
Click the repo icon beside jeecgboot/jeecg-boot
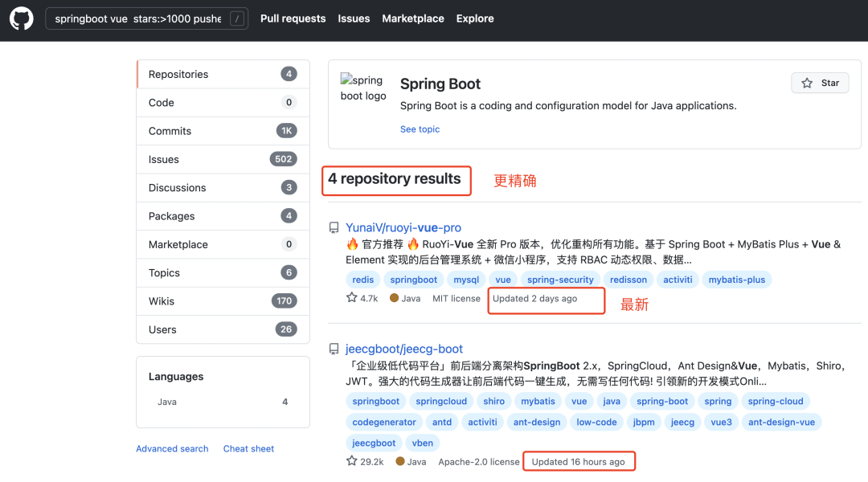tap(334, 349)
